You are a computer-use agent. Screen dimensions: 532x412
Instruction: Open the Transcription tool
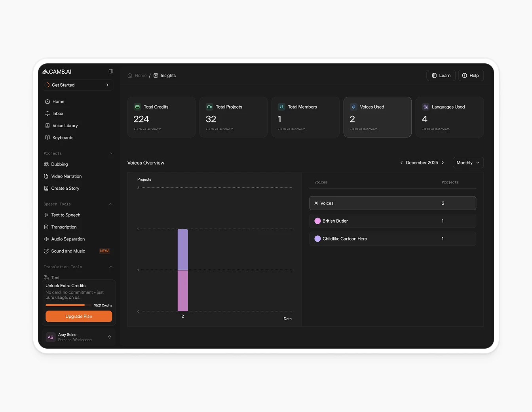pyautogui.click(x=64, y=227)
